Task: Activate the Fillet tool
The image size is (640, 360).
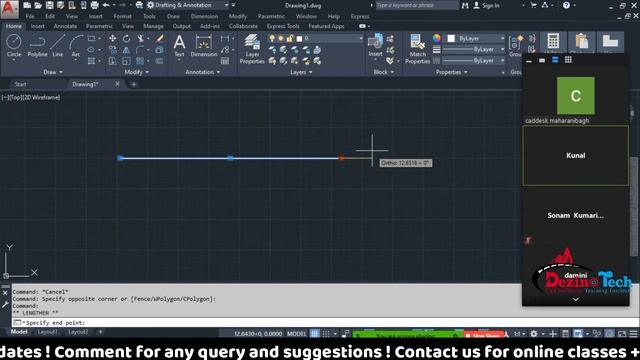Action: coord(140,50)
